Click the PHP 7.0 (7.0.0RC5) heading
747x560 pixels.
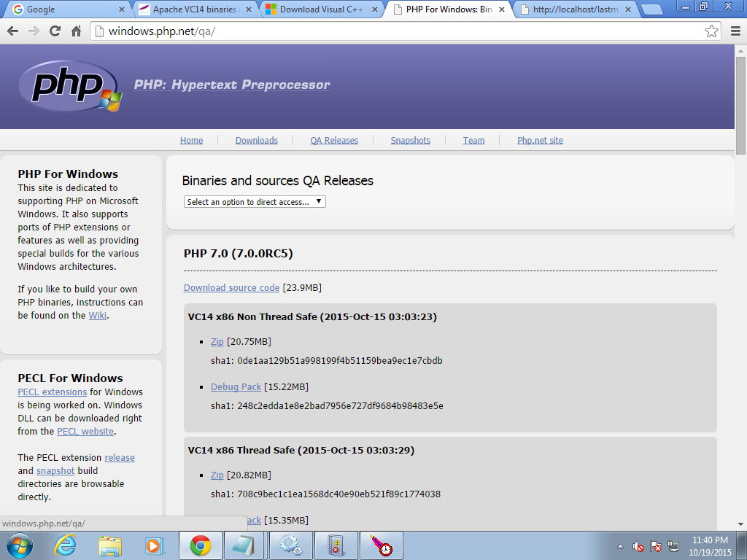[x=239, y=253]
